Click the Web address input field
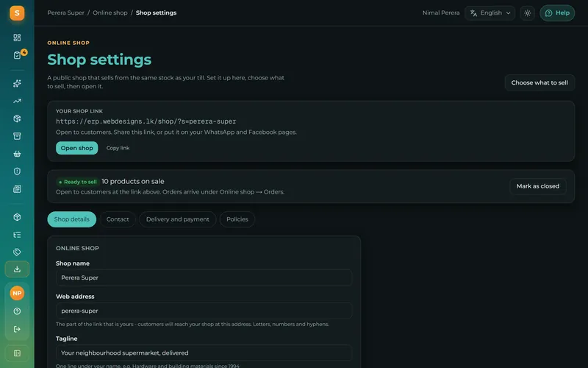Viewport: 588px width, 368px height. point(204,311)
